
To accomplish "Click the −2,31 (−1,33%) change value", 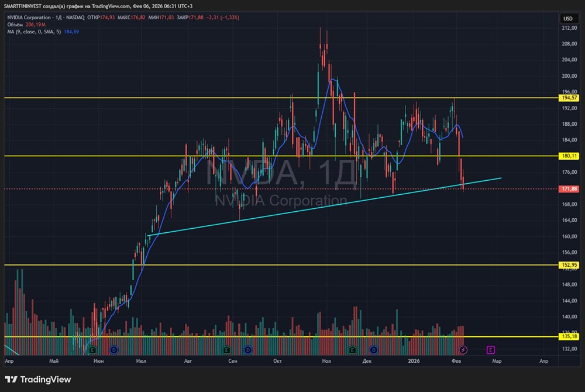I will [223, 17].
